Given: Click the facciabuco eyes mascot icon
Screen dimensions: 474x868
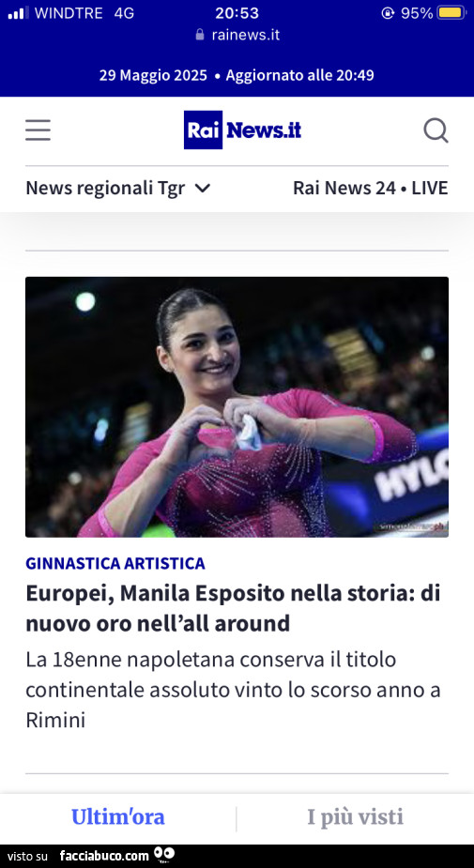Looking at the screenshot, I should click(x=164, y=854).
